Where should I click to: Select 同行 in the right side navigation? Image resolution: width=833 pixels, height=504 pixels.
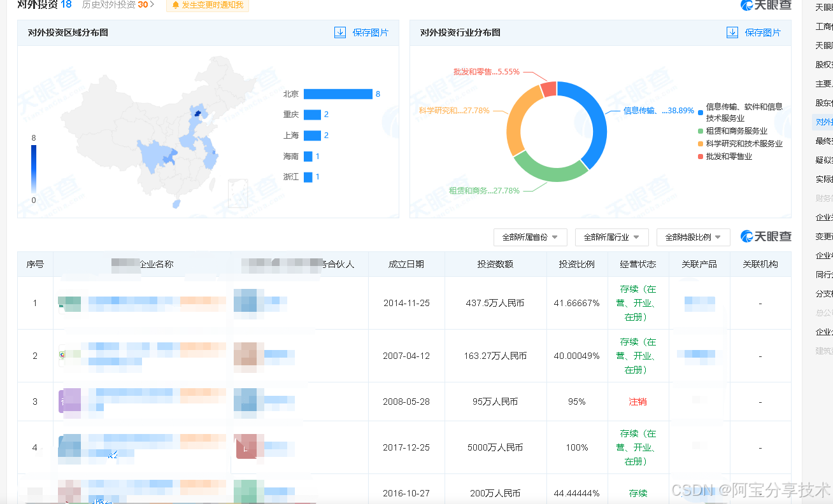[824, 275]
